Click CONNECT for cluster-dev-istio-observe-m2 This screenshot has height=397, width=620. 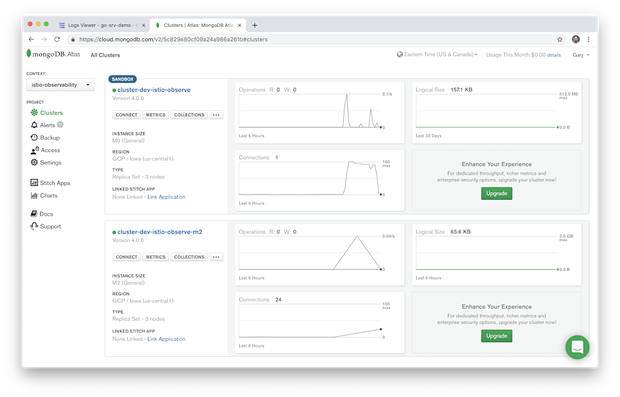click(x=127, y=257)
